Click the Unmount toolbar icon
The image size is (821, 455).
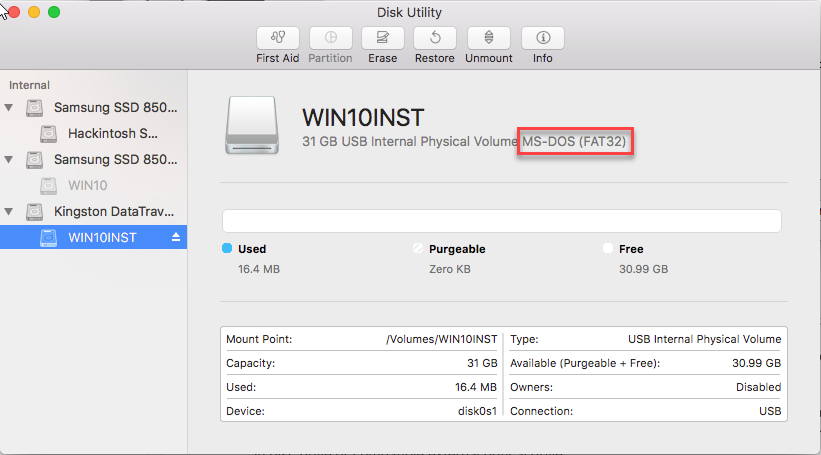coord(488,38)
